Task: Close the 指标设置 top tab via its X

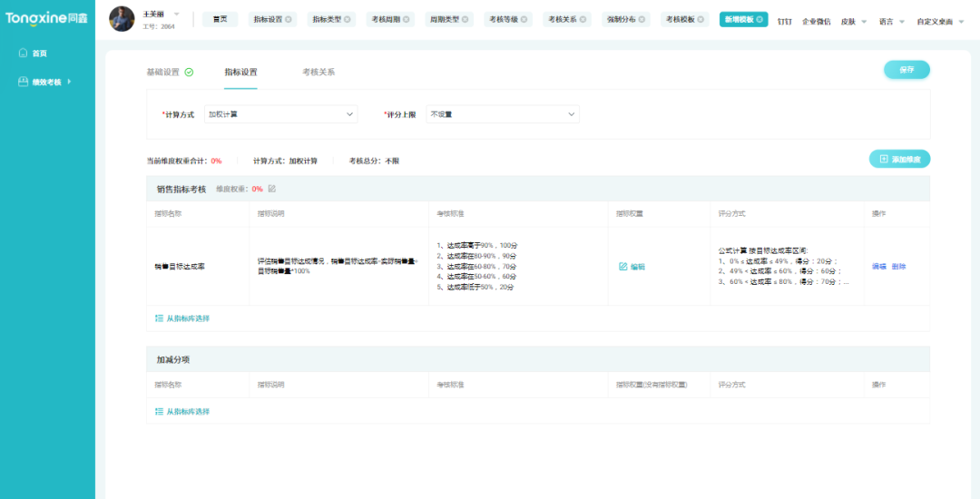Action: [x=289, y=19]
